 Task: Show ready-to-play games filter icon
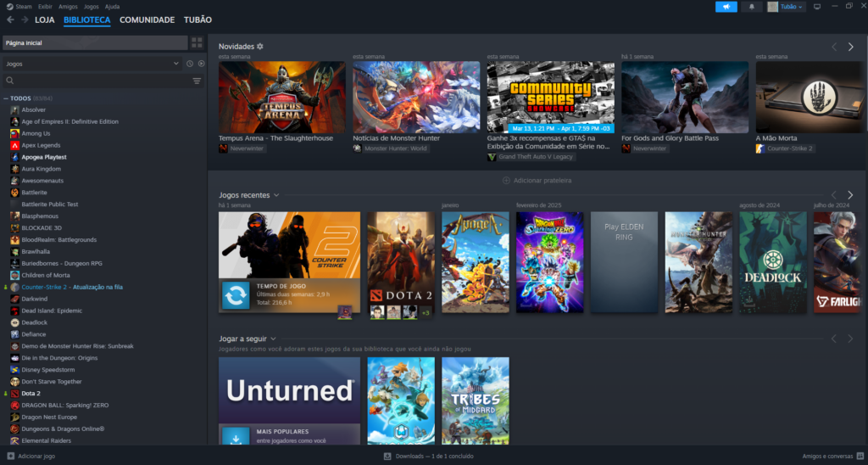202,64
